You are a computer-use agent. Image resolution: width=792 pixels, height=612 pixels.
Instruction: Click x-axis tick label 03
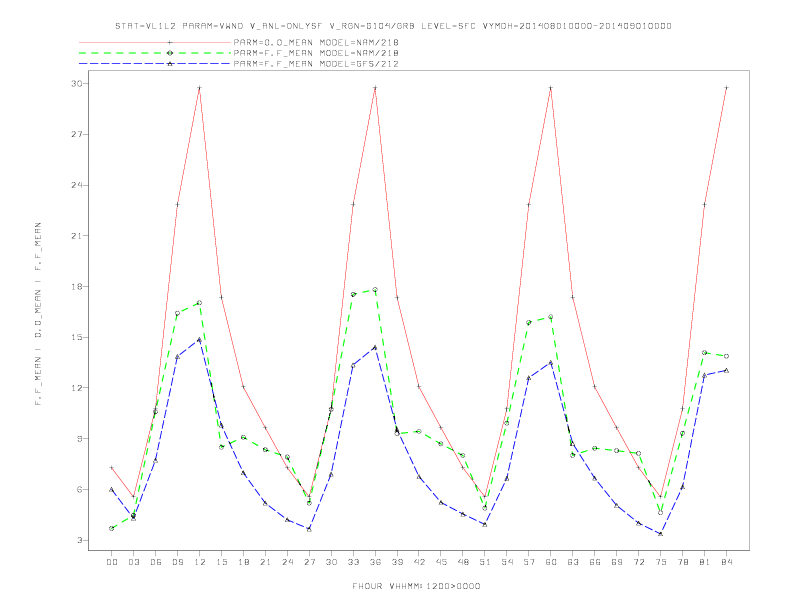133,562
